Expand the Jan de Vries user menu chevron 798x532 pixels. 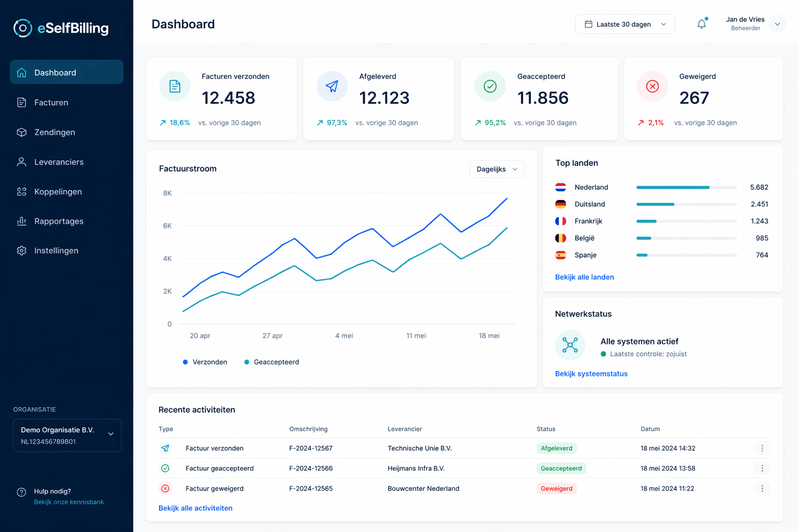click(777, 24)
